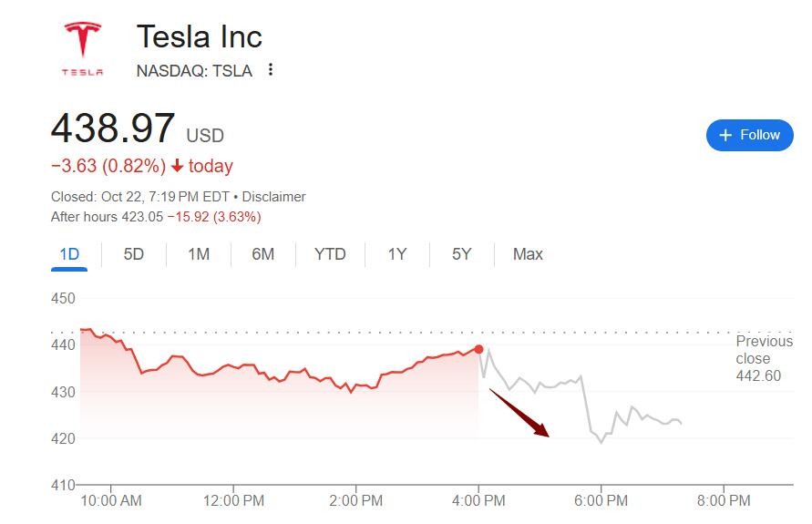Show the Max time range chart
Viewport: 812px width, 524px height.
(528, 254)
